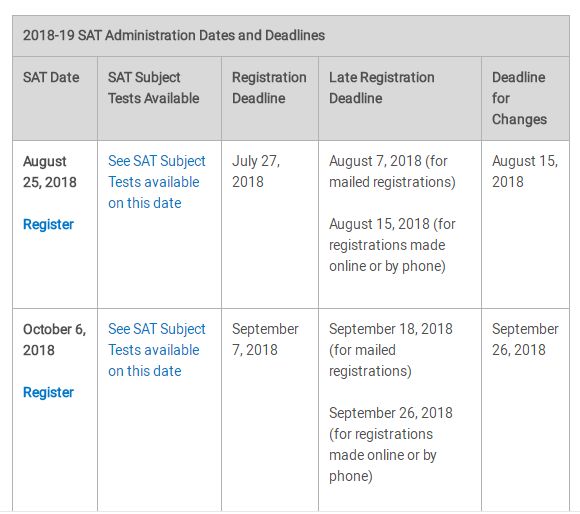
Task: Click the August 25, 2018 SAT date text
Action: coord(50,172)
